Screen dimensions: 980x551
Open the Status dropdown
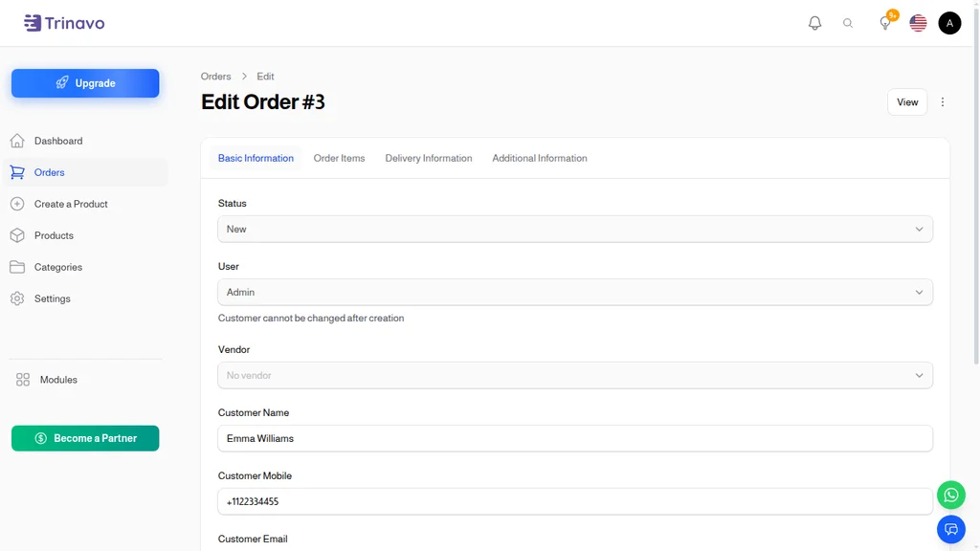(575, 230)
